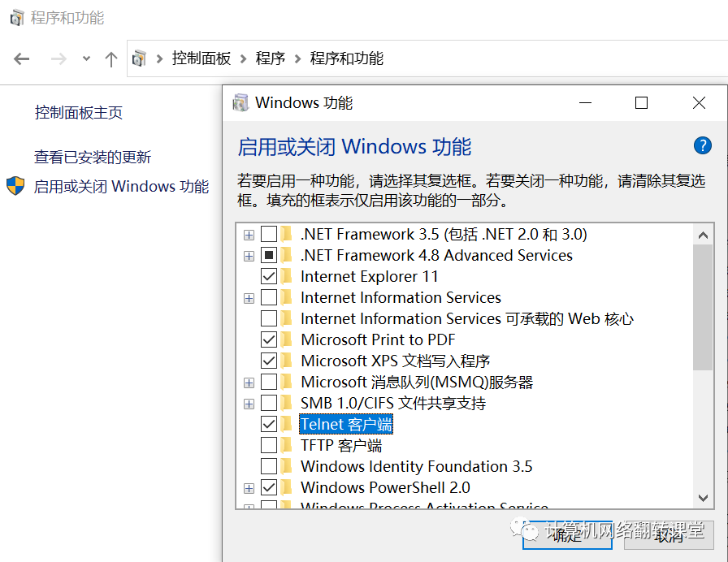Expand the .NET Framework 3.5 tree node
The height and width of the screenshot is (562, 728).
(249, 235)
